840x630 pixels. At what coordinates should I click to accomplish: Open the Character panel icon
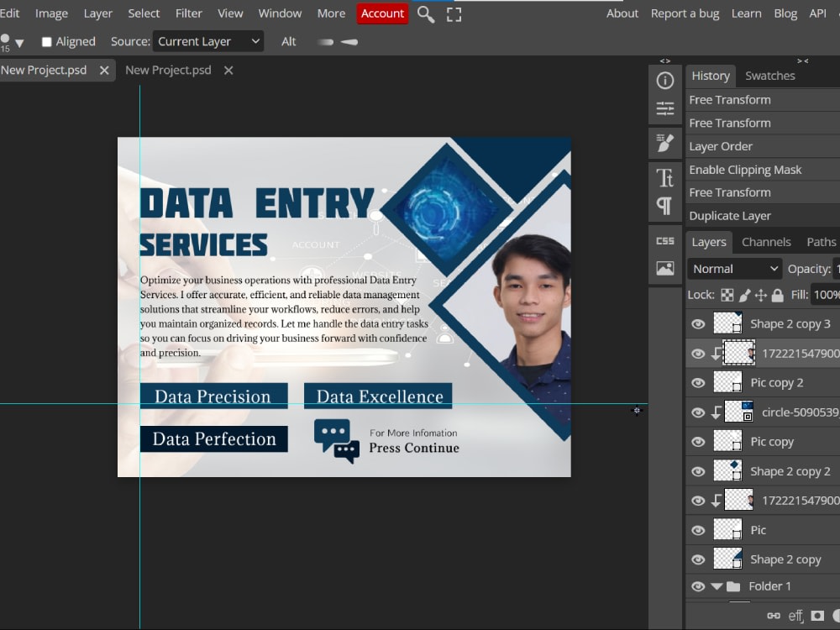tap(664, 177)
